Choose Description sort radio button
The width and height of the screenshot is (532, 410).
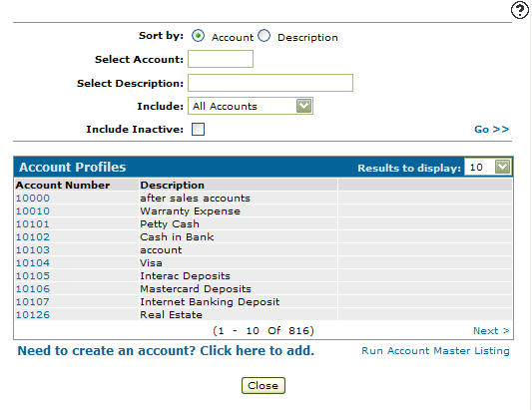point(264,36)
